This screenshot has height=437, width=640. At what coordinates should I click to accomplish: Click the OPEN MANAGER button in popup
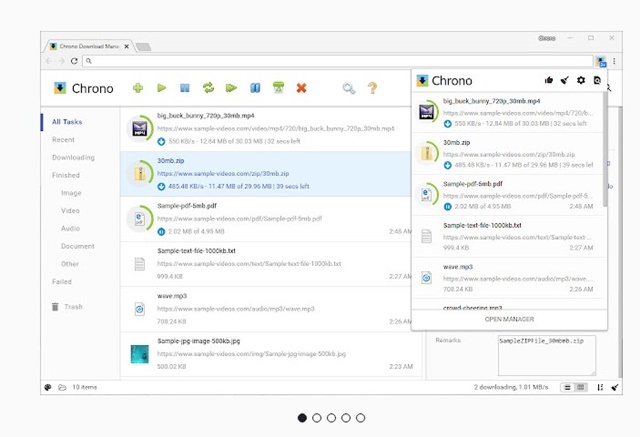509,319
